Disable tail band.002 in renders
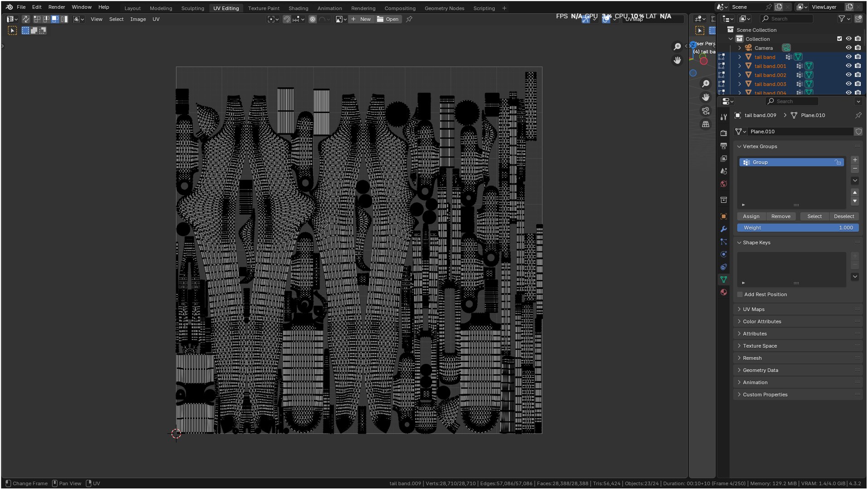This screenshot has height=490, width=868. click(858, 75)
